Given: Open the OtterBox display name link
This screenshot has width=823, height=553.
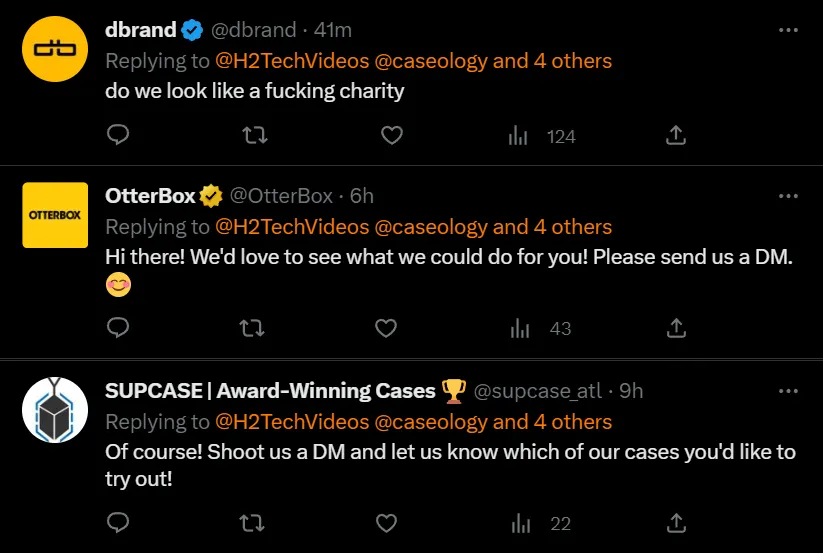Looking at the screenshot, I should pos(150,196).
